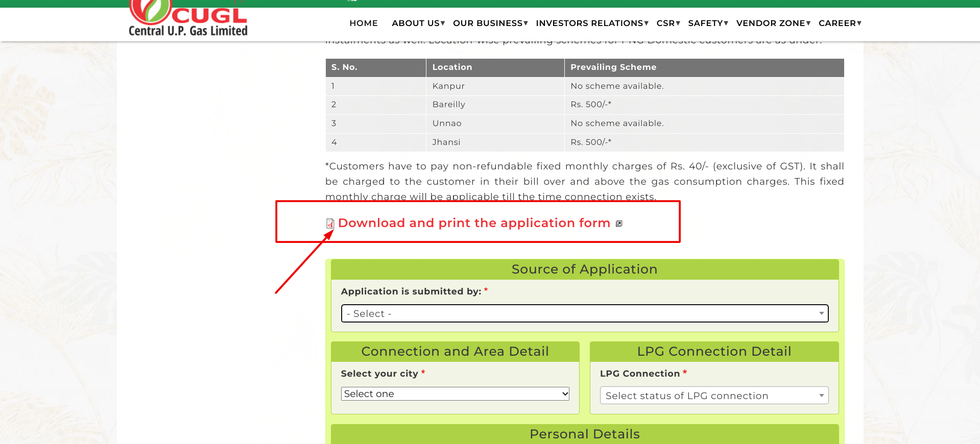Open the 'Select your city' dropdown
Image resolution: width=980 pixels, height=444 pixels.
pos(455,394)
